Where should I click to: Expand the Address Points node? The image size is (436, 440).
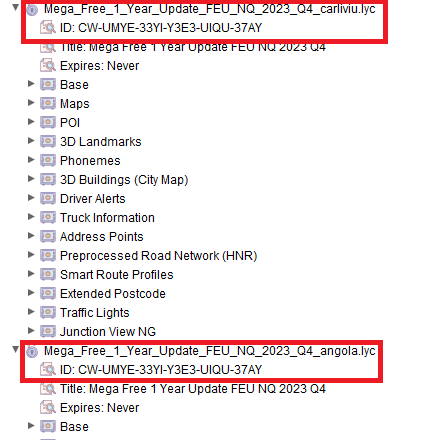(31, 236)
